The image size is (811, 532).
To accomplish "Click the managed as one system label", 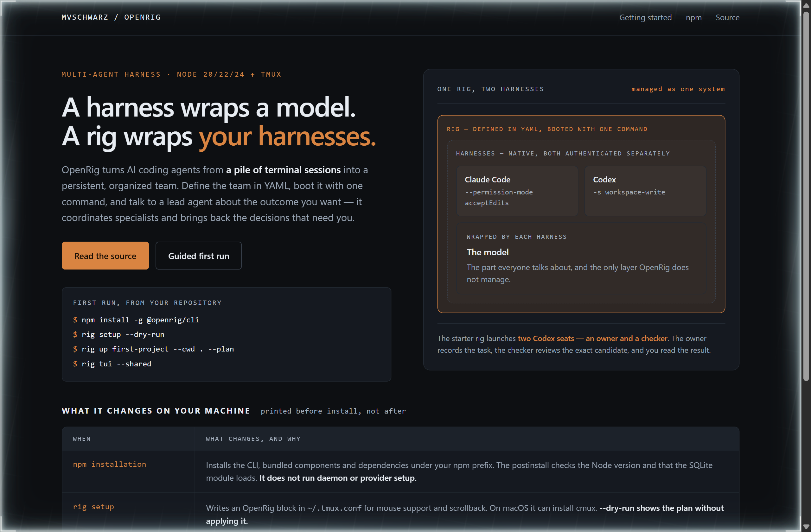I will point(678,89).
